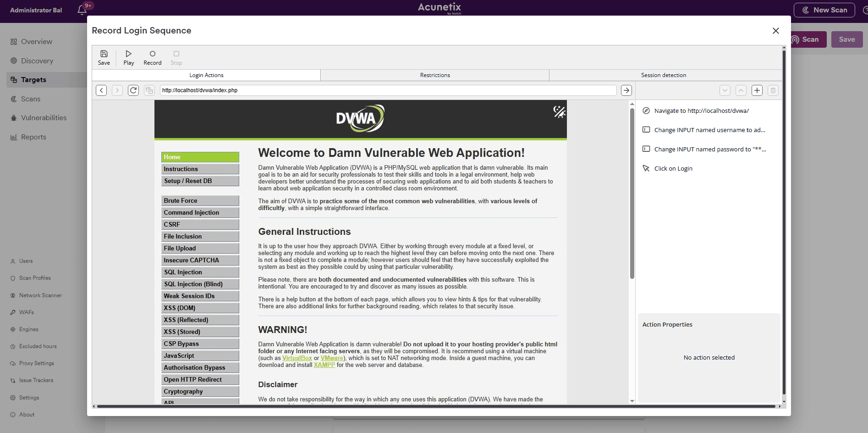
Task: Start recording with the Record button
Action: click(x=153, y=58)
